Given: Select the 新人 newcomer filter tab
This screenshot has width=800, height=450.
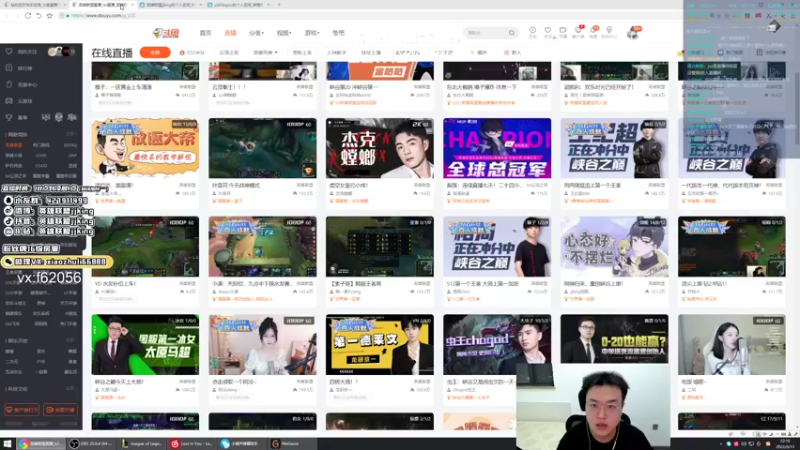Looking at the screenshot, I should (513, 53).
